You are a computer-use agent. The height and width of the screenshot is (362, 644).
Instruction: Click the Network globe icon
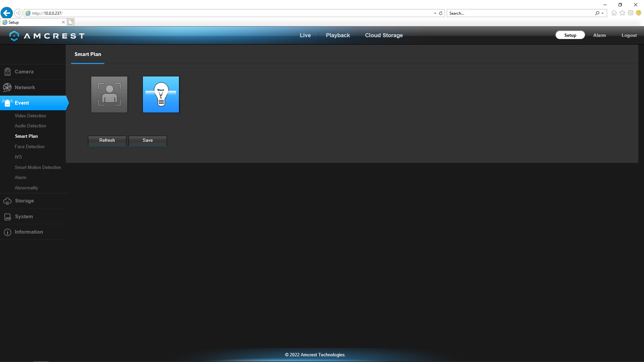click(7, 87)
